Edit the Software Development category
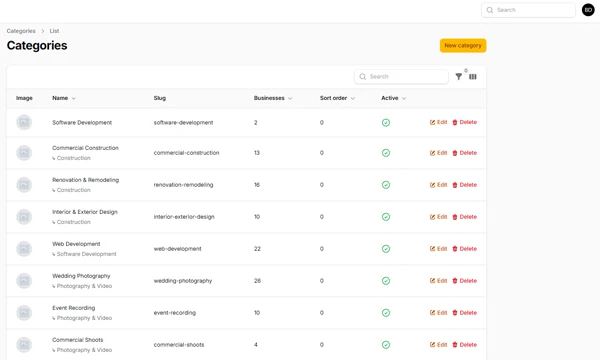Image resolution: width=600 pixels, height=360 pixels. tap(439, 122)
